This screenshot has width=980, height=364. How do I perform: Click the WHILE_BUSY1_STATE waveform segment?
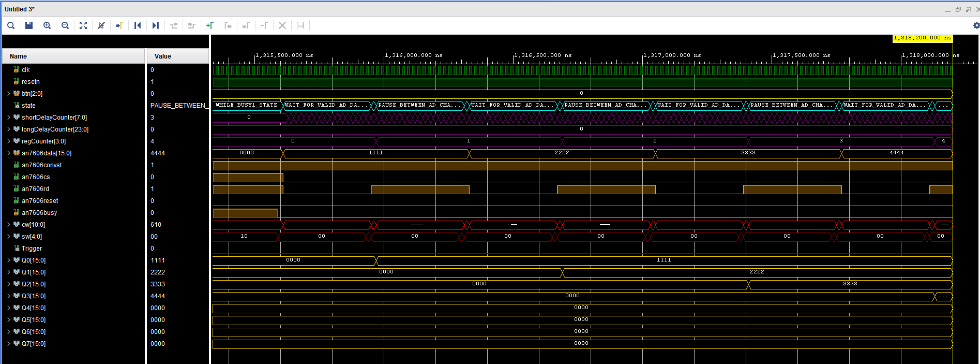(247, 105)
